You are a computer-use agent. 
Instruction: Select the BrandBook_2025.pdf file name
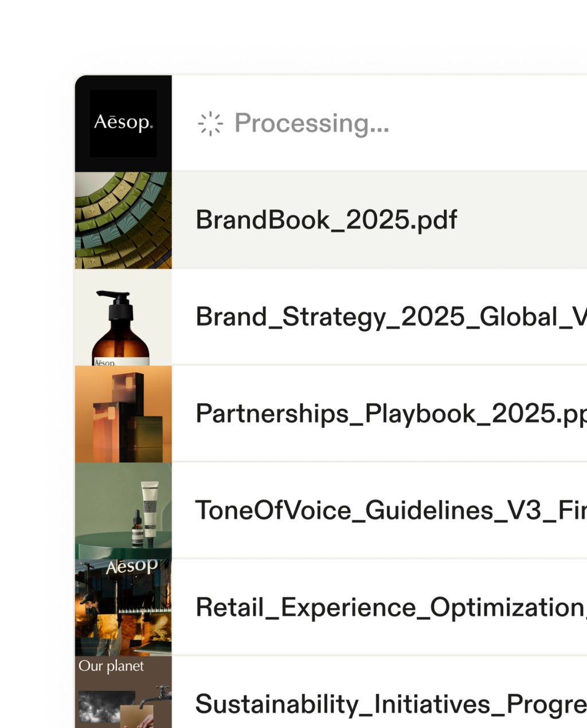click(326, 220)
